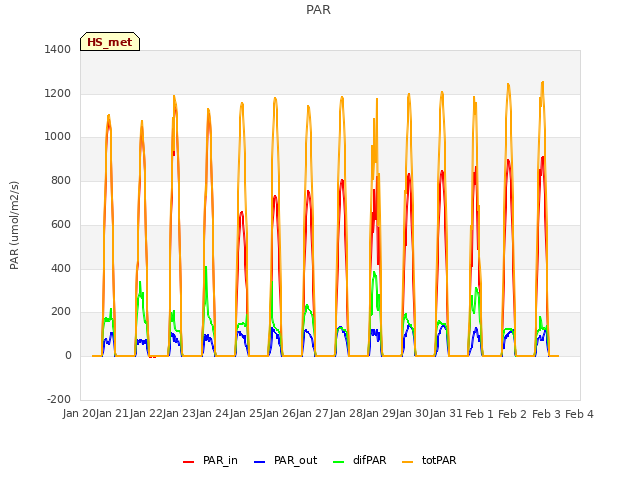Select the Jan 29 x-axis label
The image size is (640, 480).
(379, 414)
